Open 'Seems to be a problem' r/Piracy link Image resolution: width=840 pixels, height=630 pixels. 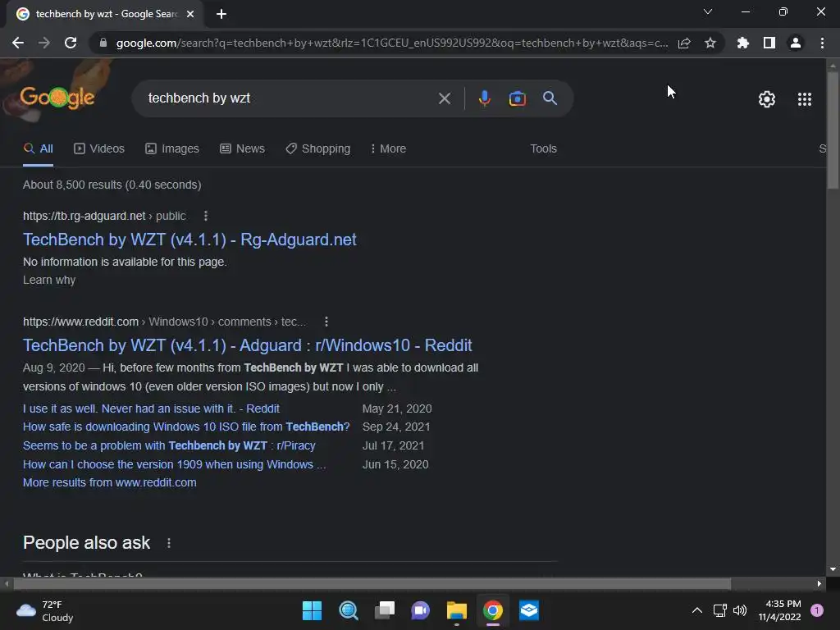pos(169,445)
